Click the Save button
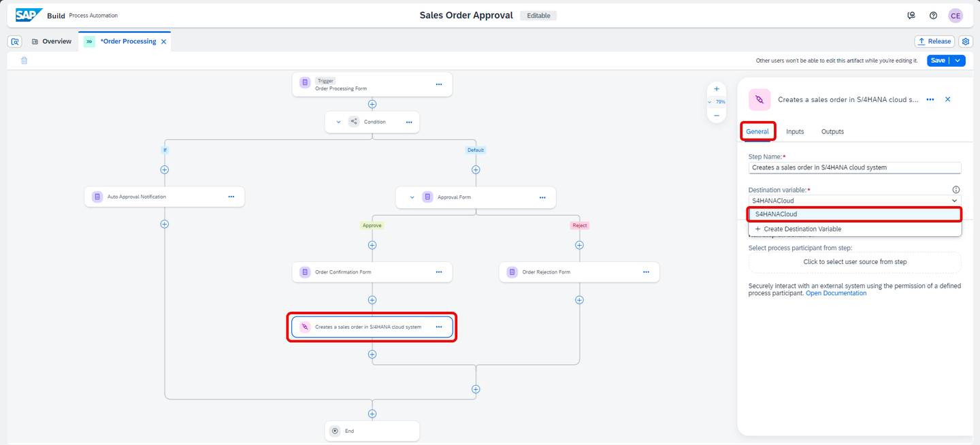 coord(938,61)
